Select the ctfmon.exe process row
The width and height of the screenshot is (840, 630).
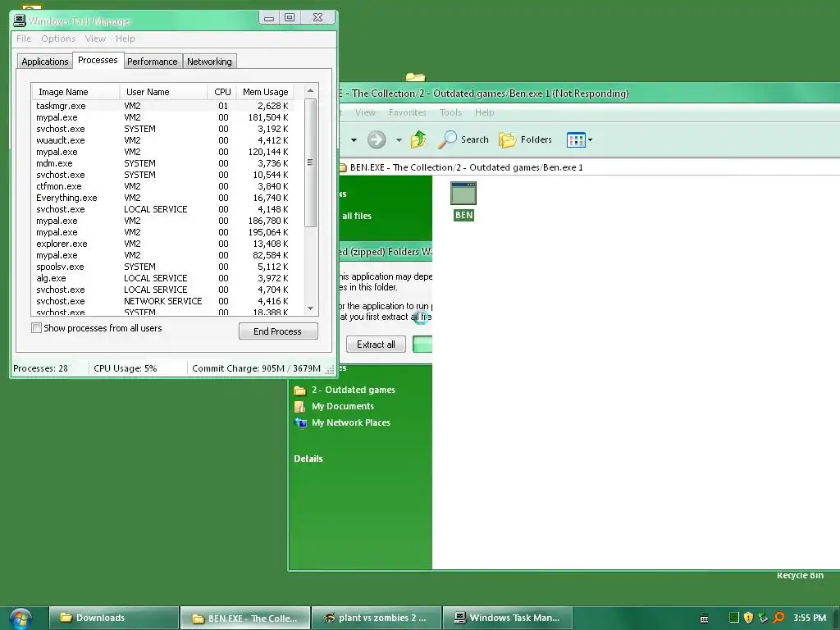163,186
